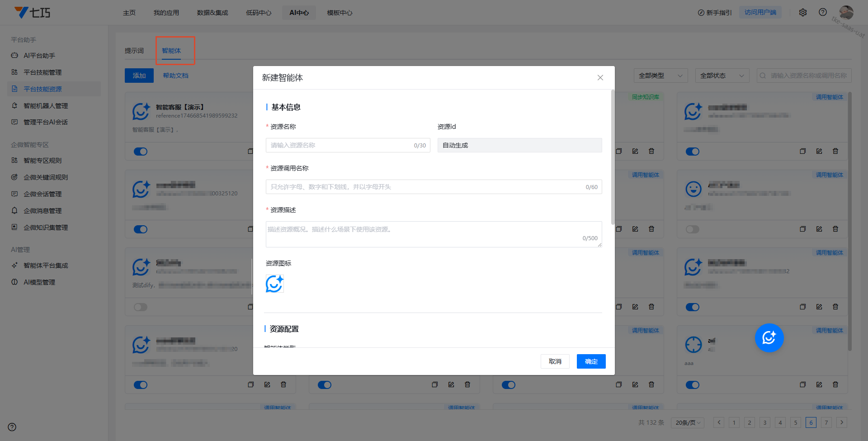Click the 取消 button in the dialog
The height and width of the screenshot is (441, 868).
click(555, 361)
